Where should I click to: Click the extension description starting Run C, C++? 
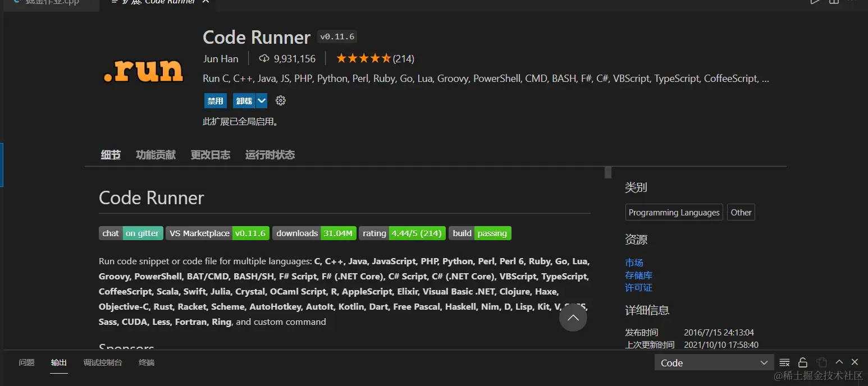click(x=486, y=79)
